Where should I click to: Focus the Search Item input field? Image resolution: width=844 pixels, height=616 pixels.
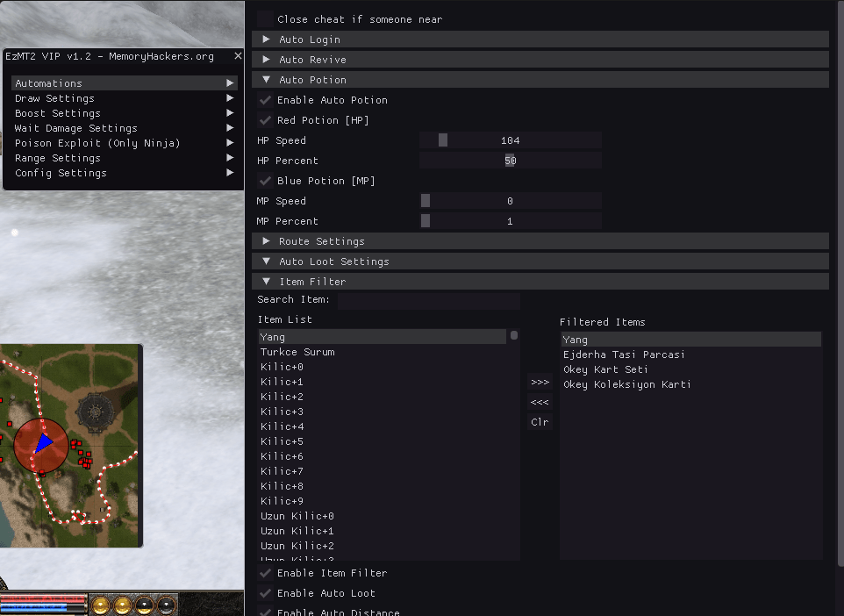[x=429, y=299]
